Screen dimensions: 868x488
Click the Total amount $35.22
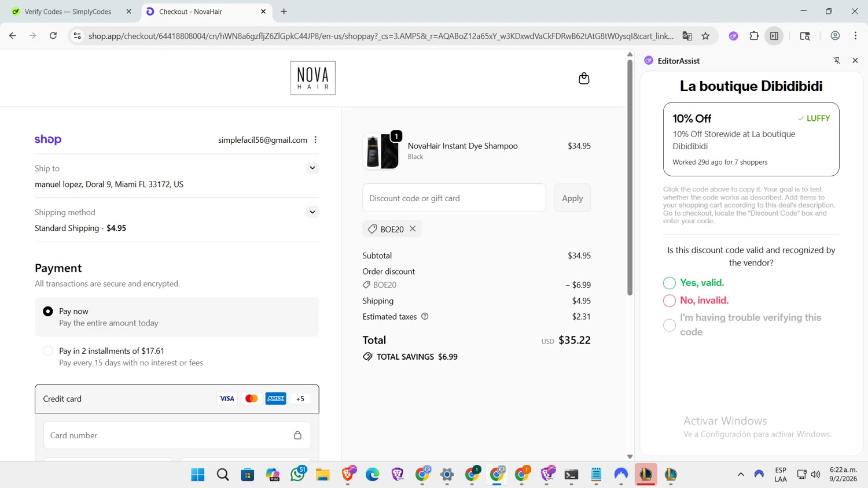point(575,340)
